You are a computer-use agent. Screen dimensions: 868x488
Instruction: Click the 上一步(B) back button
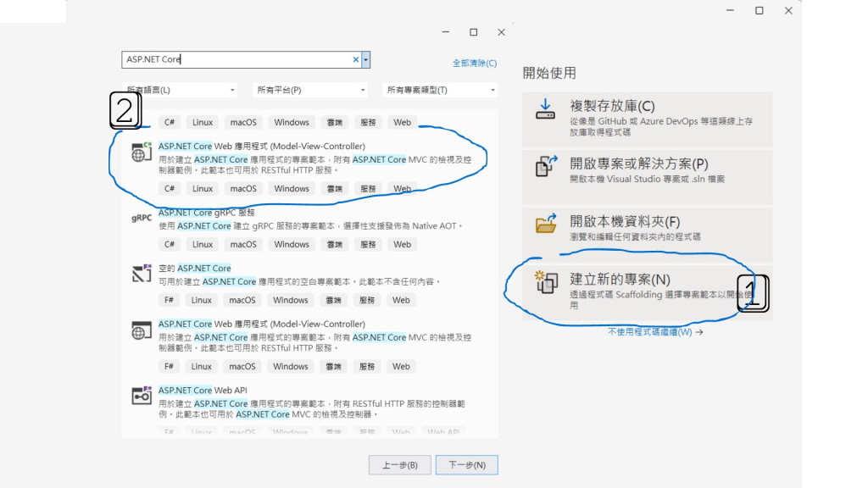400,465
